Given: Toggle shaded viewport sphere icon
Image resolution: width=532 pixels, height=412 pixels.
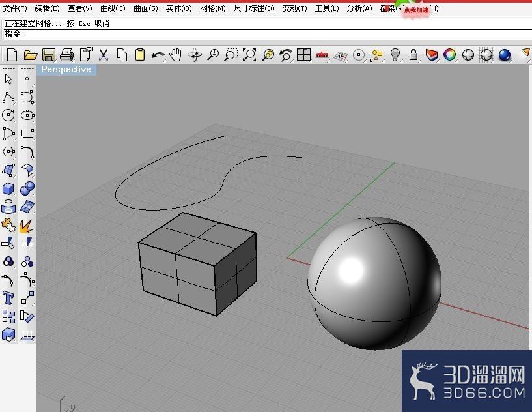Looking at the screenshot, I should tap(468, 55).
